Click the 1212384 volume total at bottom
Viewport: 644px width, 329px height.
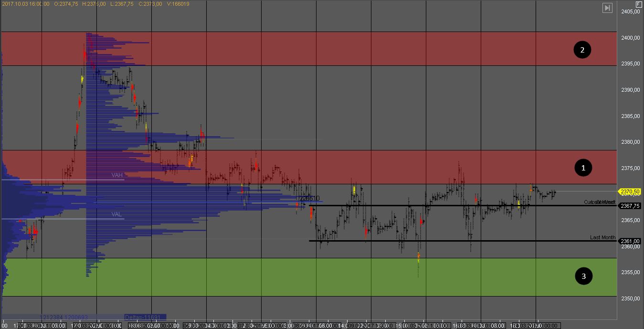(x=53, y=317)
